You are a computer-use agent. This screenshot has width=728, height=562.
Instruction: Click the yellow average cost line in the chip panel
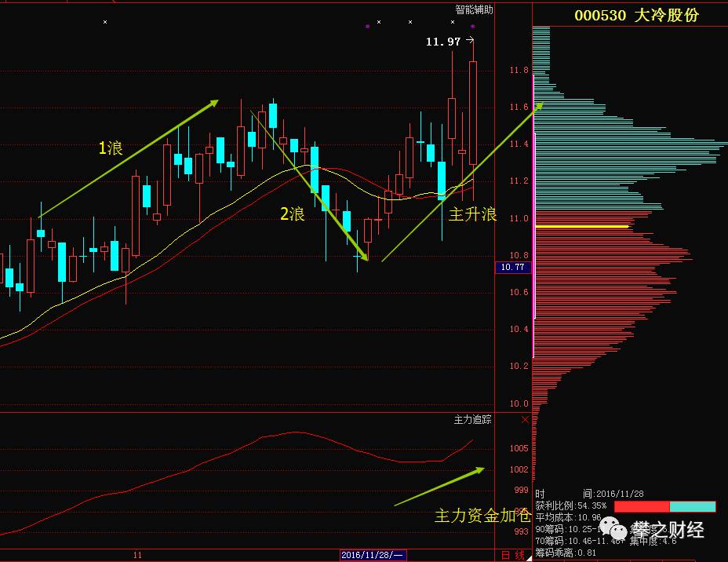[582, 227]
